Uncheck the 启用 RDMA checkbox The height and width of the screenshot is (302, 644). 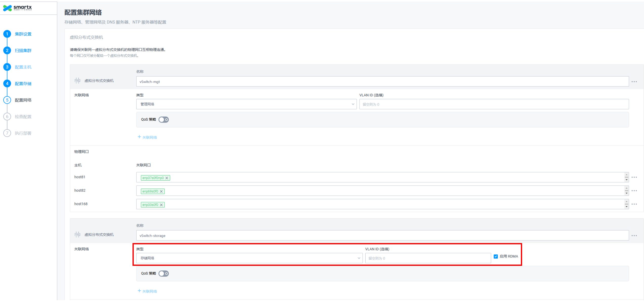pos(496,257)
